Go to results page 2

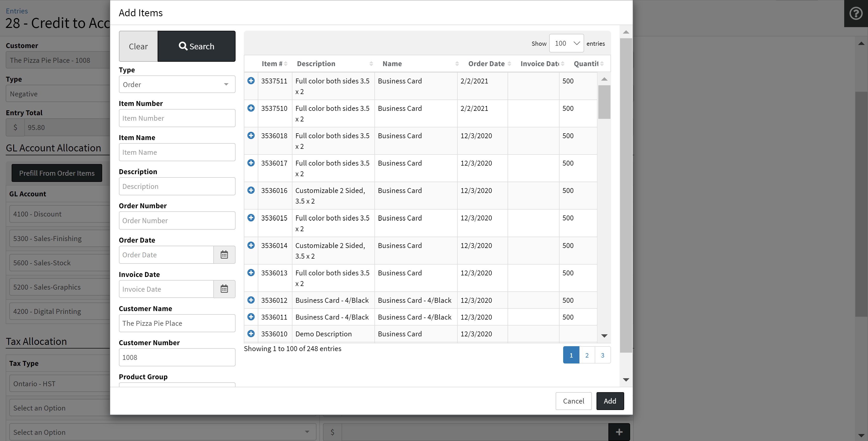tap(587, 355)
